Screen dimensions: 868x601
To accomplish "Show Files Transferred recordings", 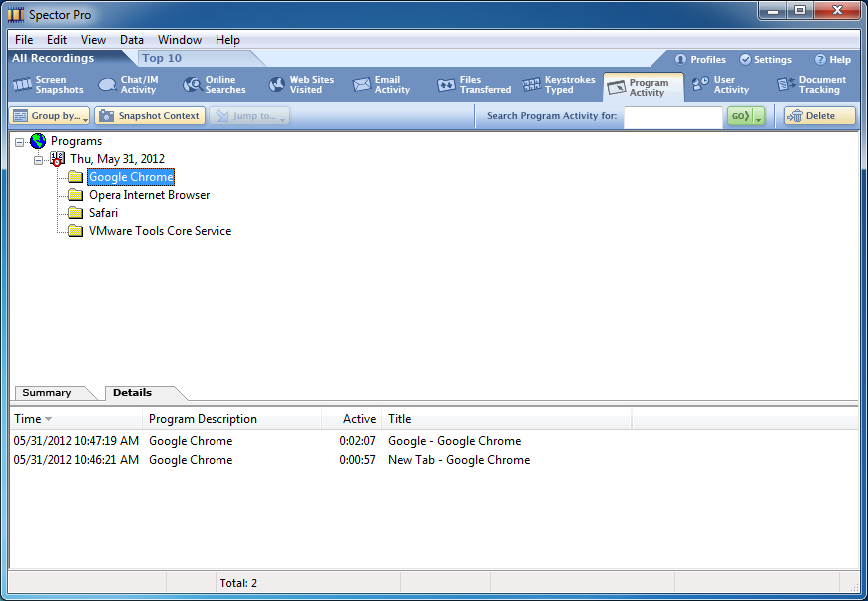I will click(473, 85).
